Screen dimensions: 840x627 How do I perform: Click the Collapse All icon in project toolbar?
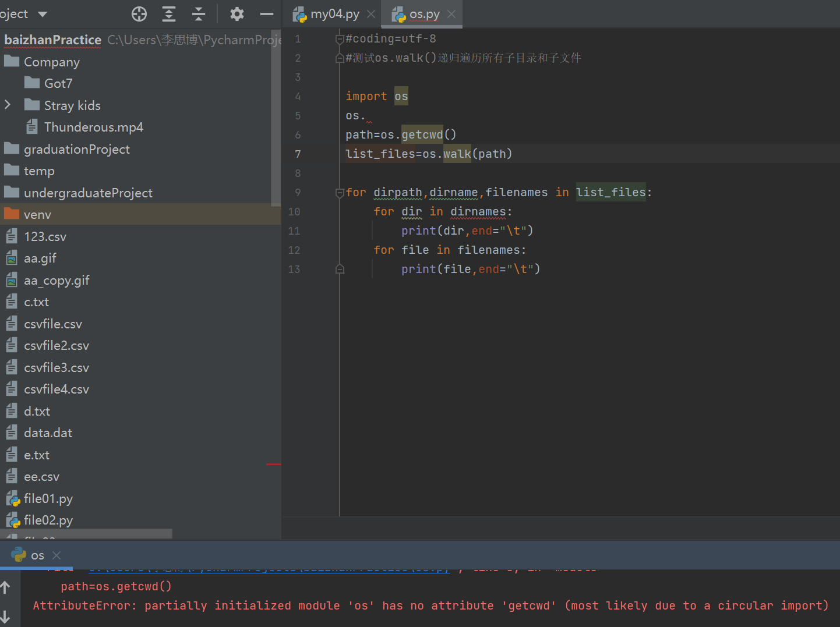click(x=199, y=14)
